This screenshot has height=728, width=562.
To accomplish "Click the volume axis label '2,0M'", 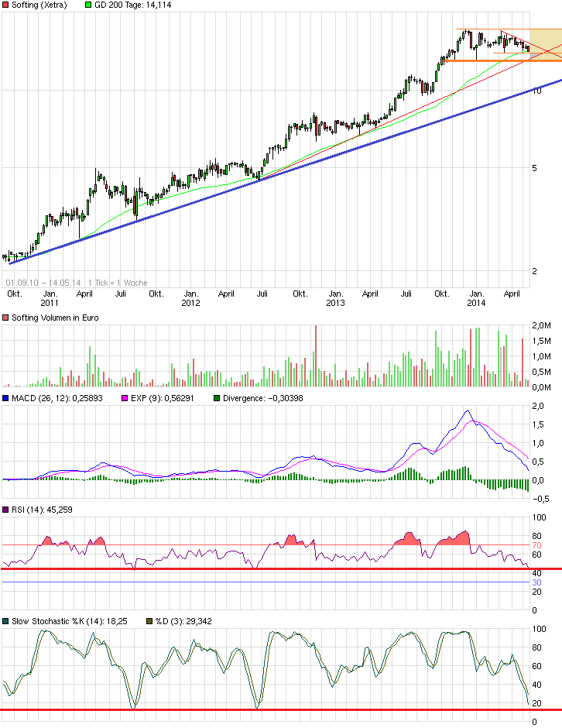I will tap(542, 325).
